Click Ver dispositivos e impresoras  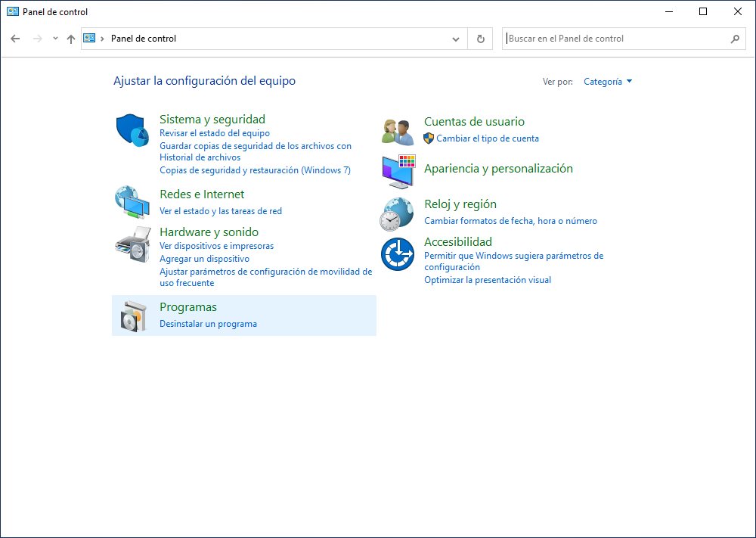216,246
